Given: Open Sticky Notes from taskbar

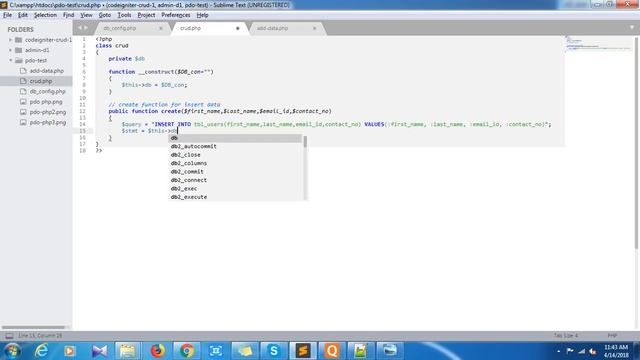Looking at the screenshot, I should (x=244, y=351).
